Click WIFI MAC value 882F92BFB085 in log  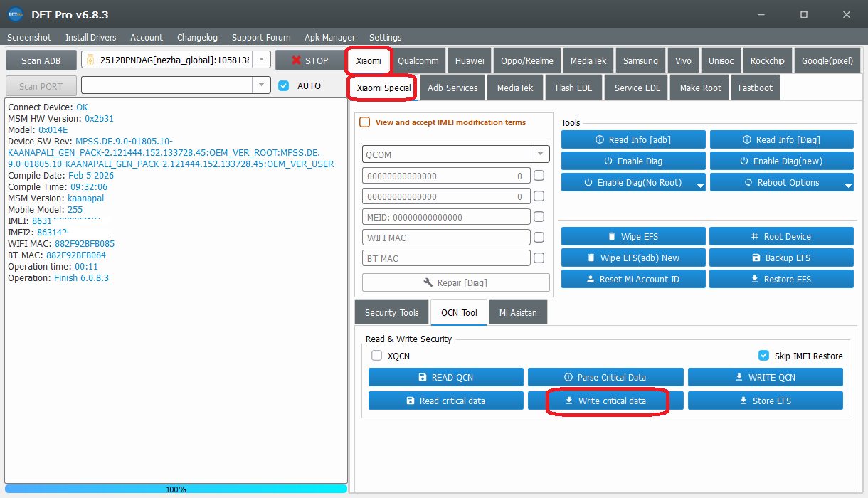(84, 243)
